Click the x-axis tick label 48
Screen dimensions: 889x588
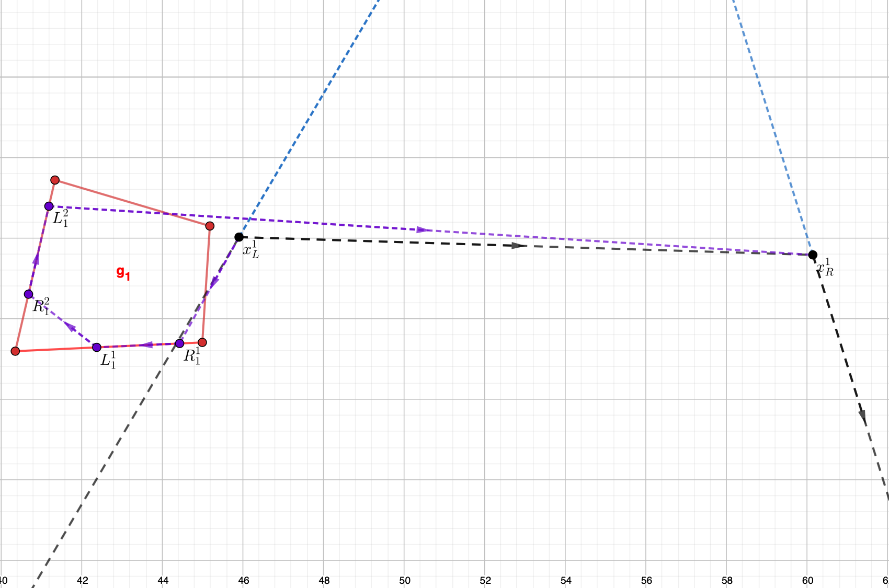point(324,581)
